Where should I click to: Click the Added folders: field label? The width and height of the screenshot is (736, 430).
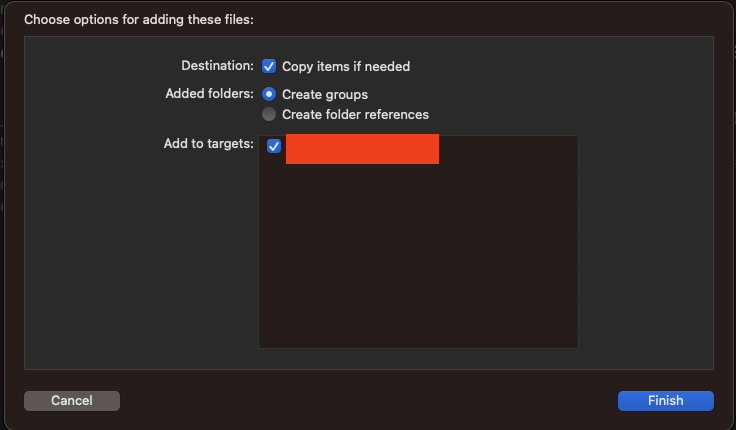[209, 94]
